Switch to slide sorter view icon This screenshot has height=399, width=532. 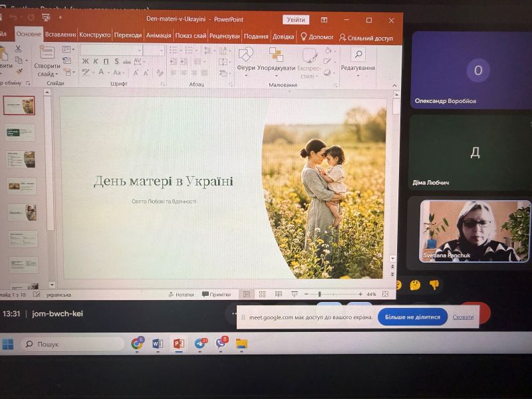[x=262, y=294]
